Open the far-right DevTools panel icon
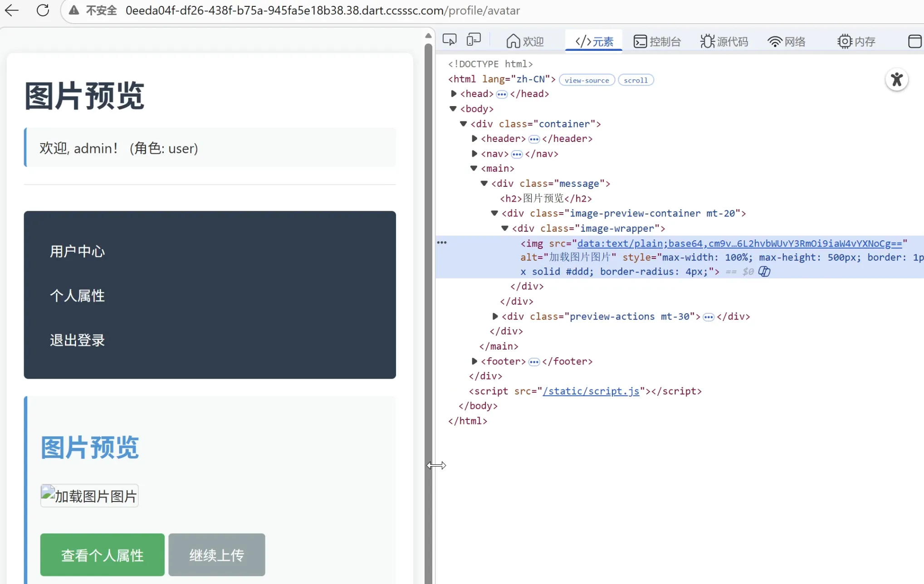The height and width of the screenshot is (584, 924). [914, 41]
